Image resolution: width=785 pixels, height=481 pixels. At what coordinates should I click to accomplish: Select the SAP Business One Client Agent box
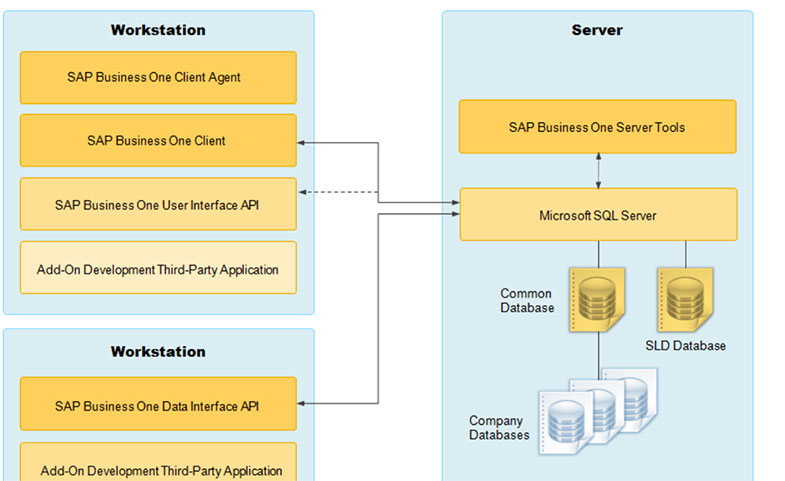(158, 78)
